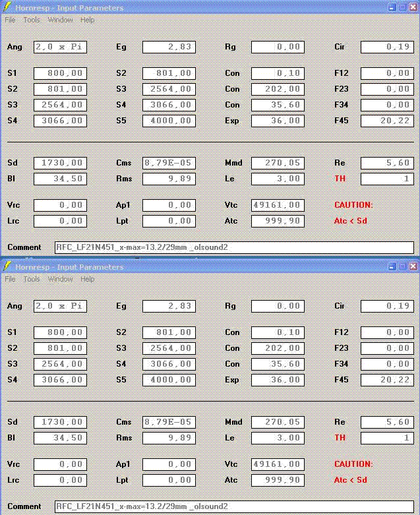
Task: Click Rms field 9,89 in upper window
Action: pos(169,179)
